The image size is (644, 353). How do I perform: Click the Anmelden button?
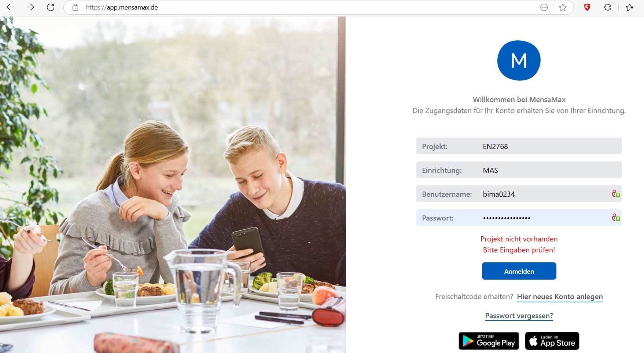[x=519, y=271]
